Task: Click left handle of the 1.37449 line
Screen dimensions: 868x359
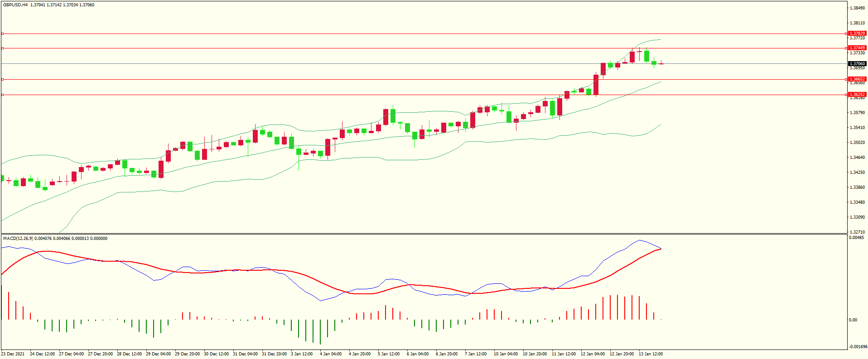Action: 3,48
